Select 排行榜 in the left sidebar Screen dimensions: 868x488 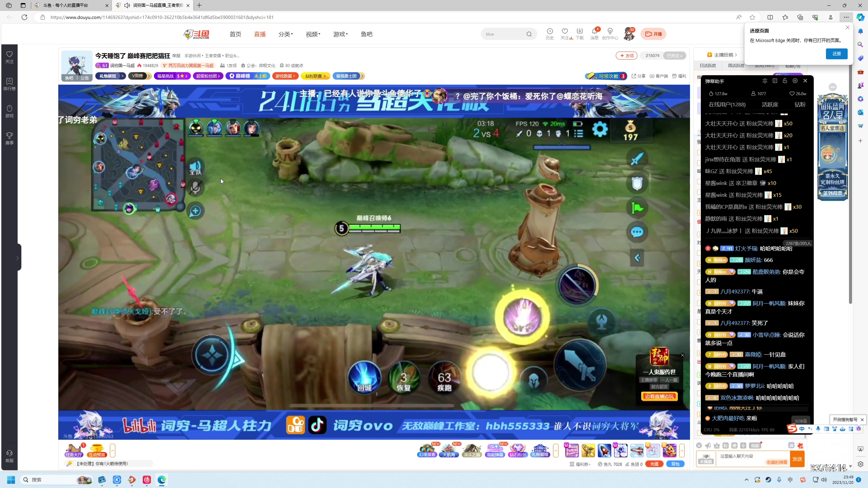(9, 84)
